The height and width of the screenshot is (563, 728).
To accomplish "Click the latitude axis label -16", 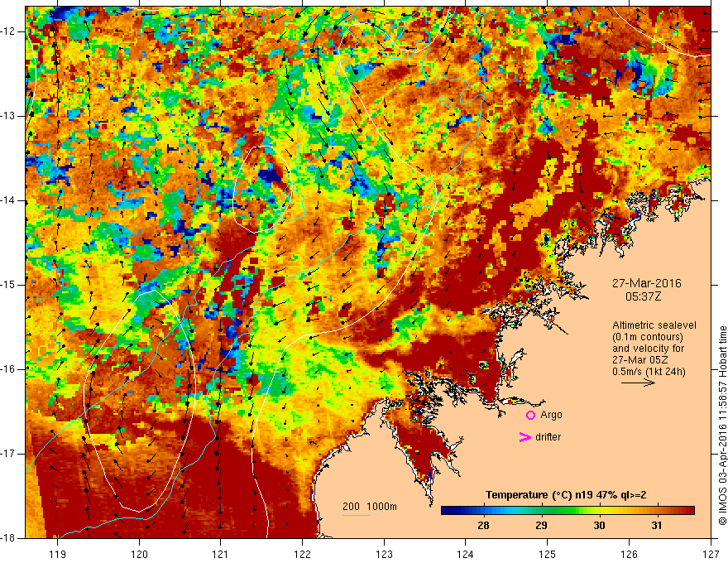I will [x=8, y=369].
